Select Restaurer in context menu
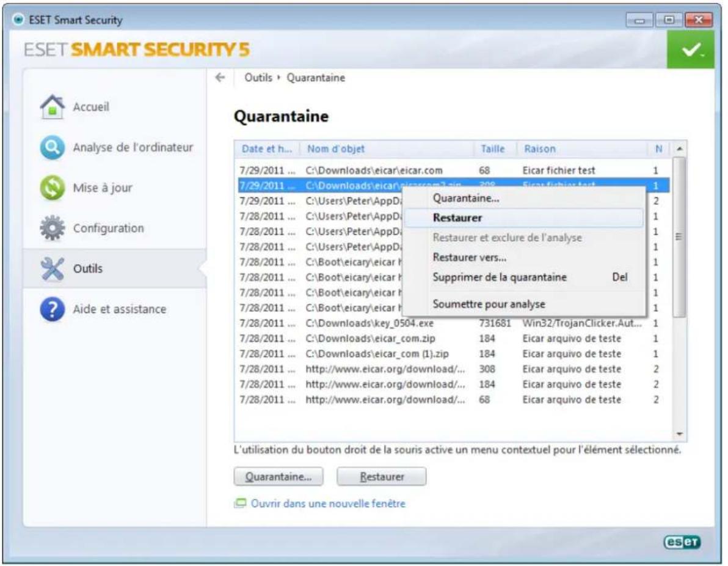728x566 pixels. [x=524, y=218]
